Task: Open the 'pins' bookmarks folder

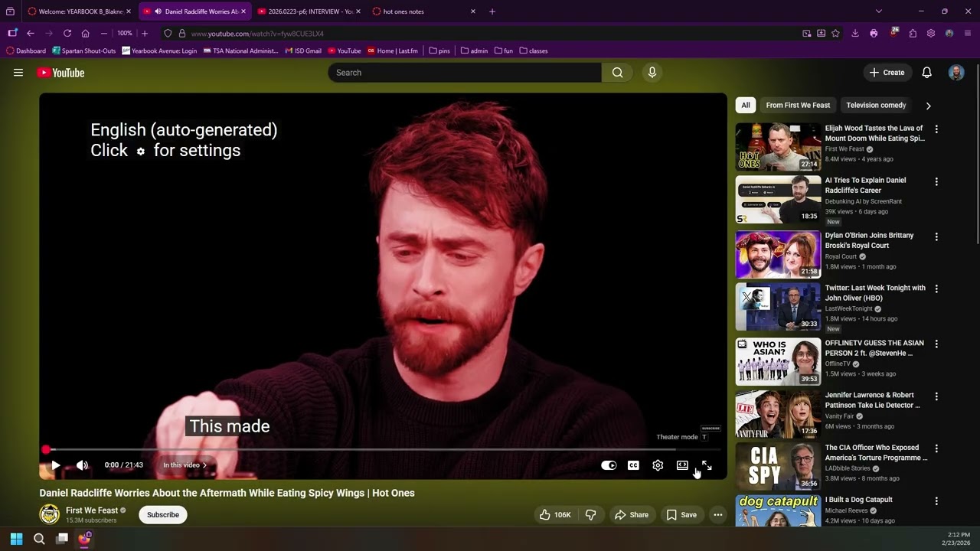Action: [439, 51]
